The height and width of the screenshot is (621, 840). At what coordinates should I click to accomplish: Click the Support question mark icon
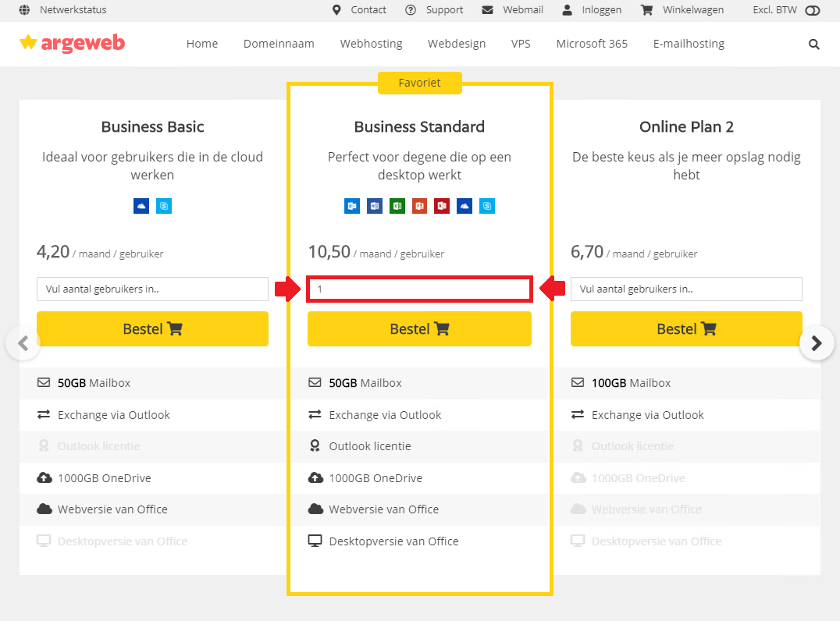click(x=411, y=9)
